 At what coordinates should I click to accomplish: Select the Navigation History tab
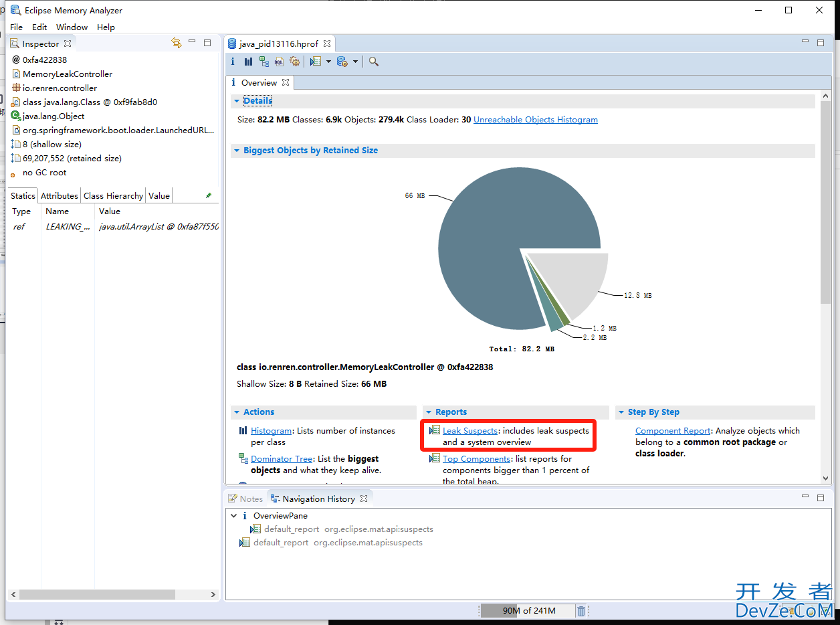coord(318,499)
